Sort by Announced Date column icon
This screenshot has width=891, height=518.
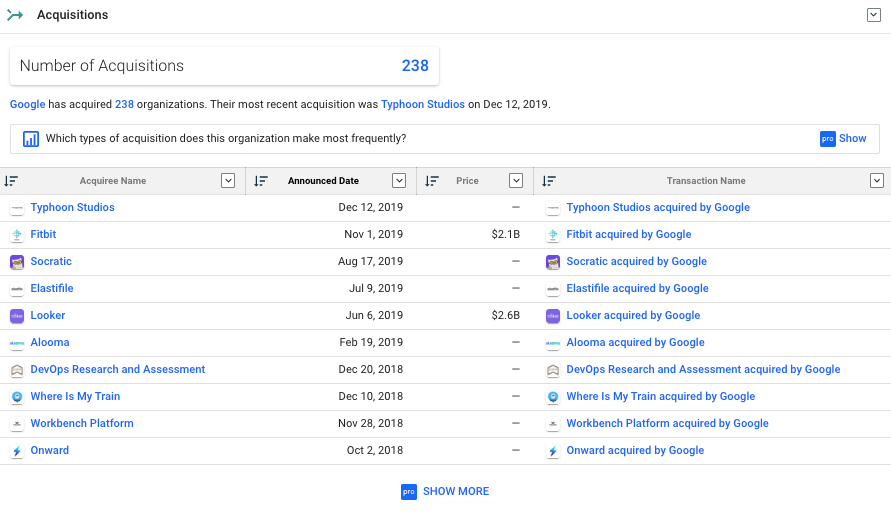(261, 181)
